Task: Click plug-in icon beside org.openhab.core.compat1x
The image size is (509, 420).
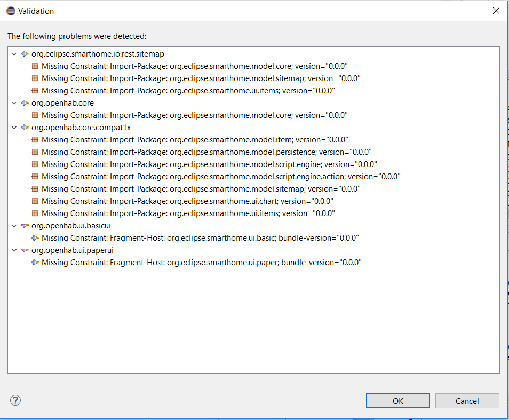Action: (x=25, y=128)
